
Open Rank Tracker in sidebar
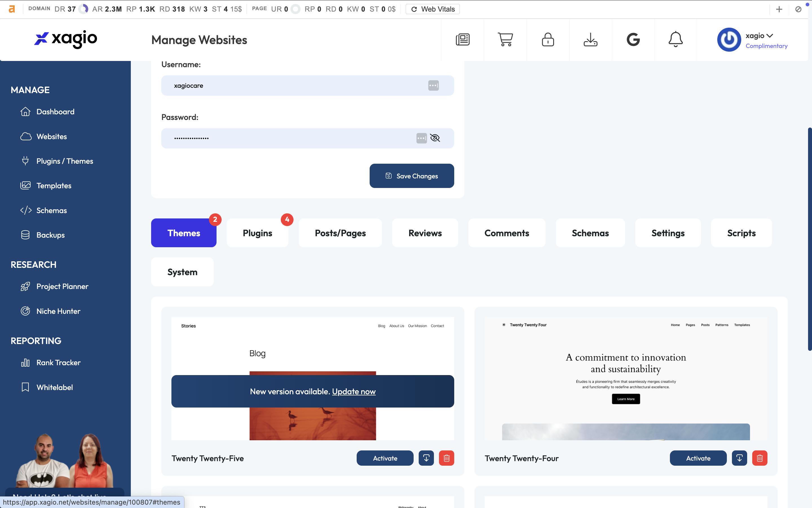51,363
